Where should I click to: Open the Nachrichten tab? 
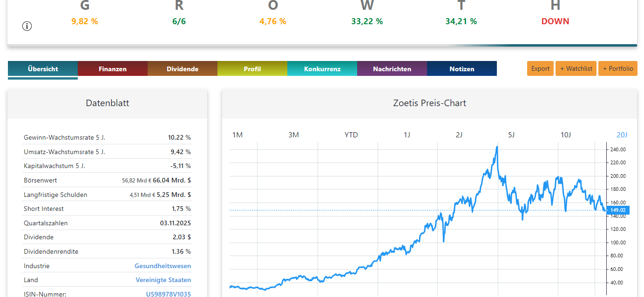pos(392,69)
